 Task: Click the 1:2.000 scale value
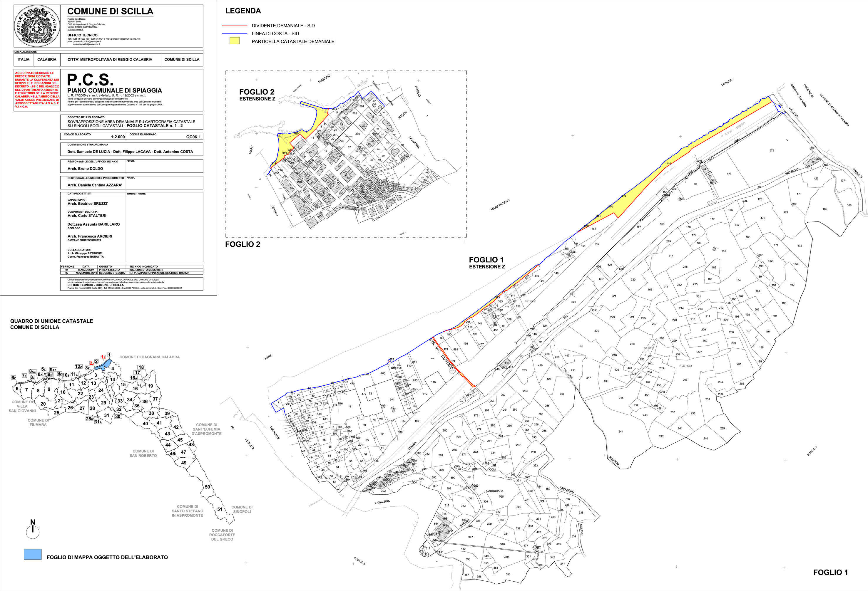click(x=118, y=137)
